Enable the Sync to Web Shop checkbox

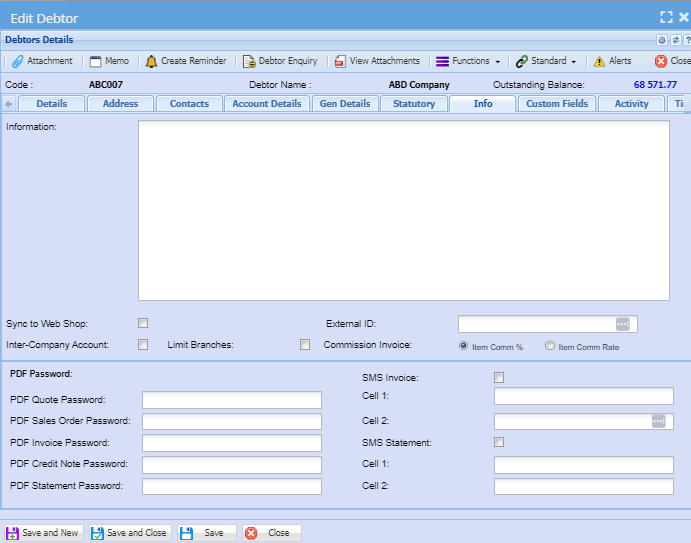143,323
